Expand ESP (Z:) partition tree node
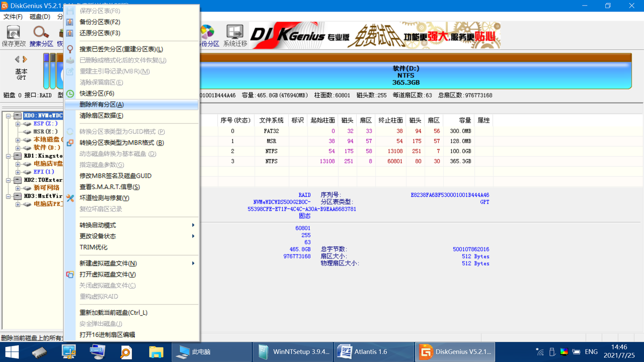Viewport: 644px width, 362px height. click(18, 124)
